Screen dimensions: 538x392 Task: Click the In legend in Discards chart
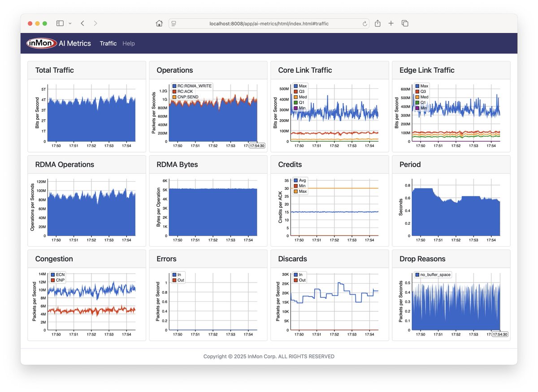click(x=299, y=274)
